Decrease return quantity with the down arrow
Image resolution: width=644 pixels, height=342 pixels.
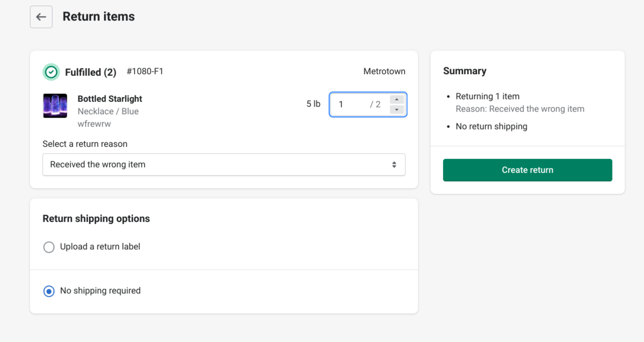point(397,110)
